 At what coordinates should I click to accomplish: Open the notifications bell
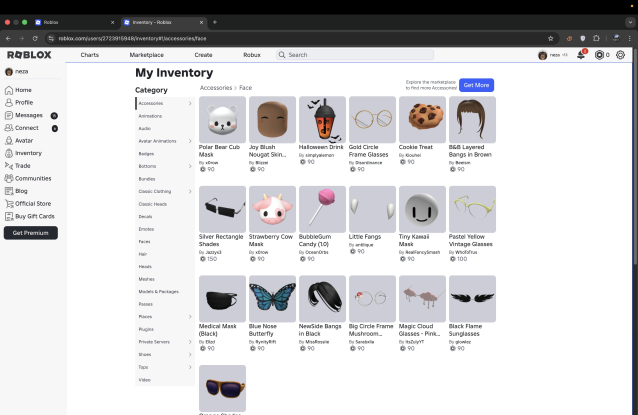point(581,55)
